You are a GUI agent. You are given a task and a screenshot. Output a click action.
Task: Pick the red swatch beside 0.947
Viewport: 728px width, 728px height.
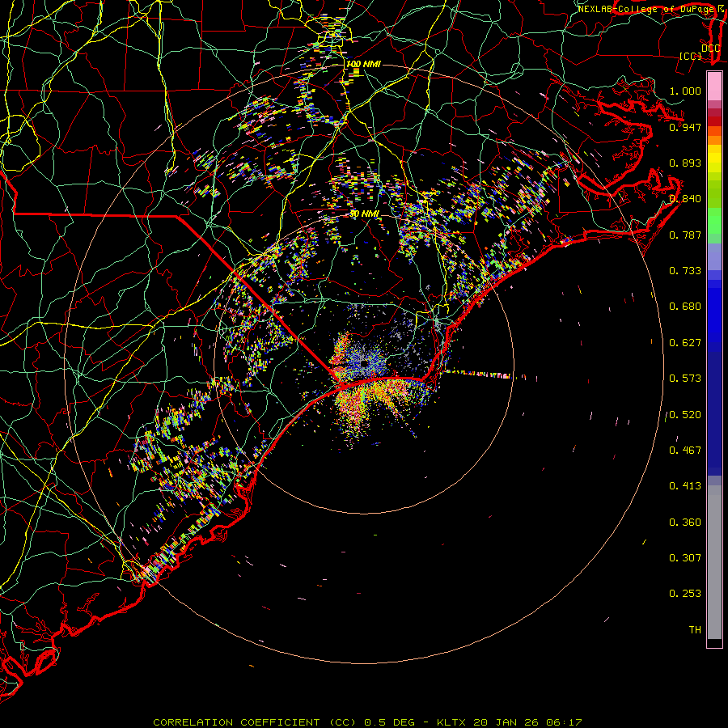pos(714,121)
